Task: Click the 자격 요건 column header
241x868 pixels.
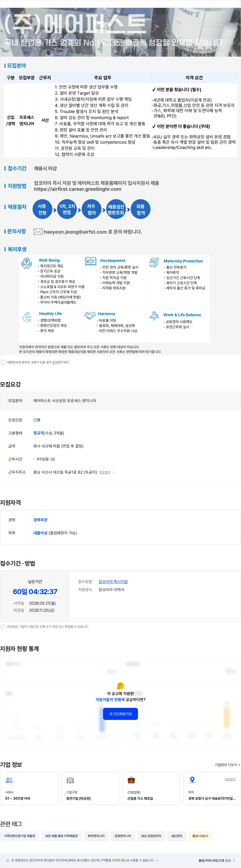Action: pyautogui.click(x=194, y=78)
